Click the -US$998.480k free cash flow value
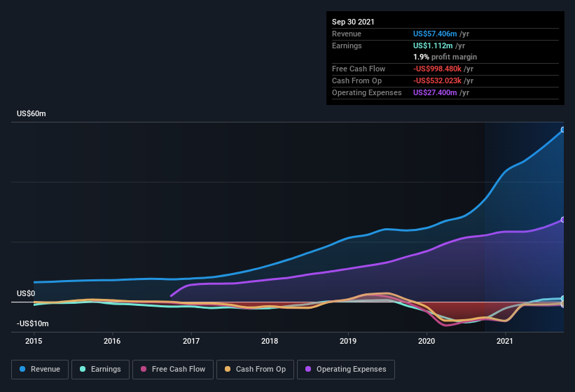This screenshot has height=392, width=575. [x=437, y=69]
